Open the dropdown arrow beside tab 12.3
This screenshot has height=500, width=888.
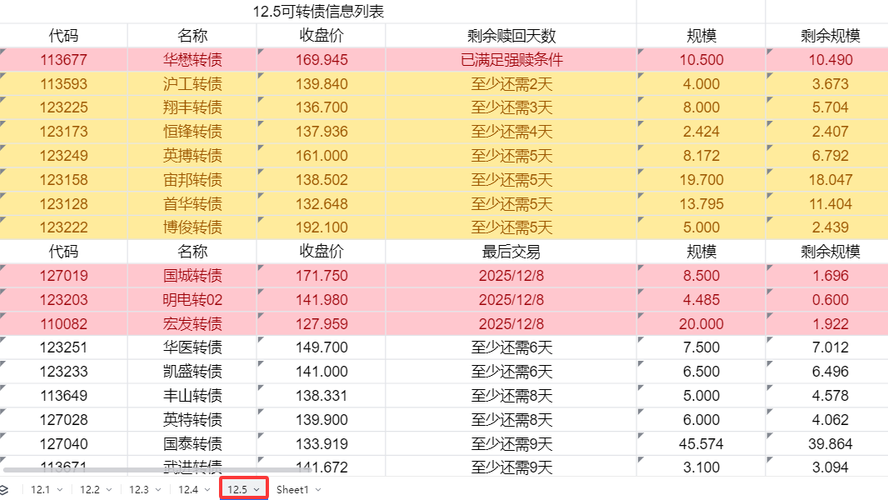158,490
